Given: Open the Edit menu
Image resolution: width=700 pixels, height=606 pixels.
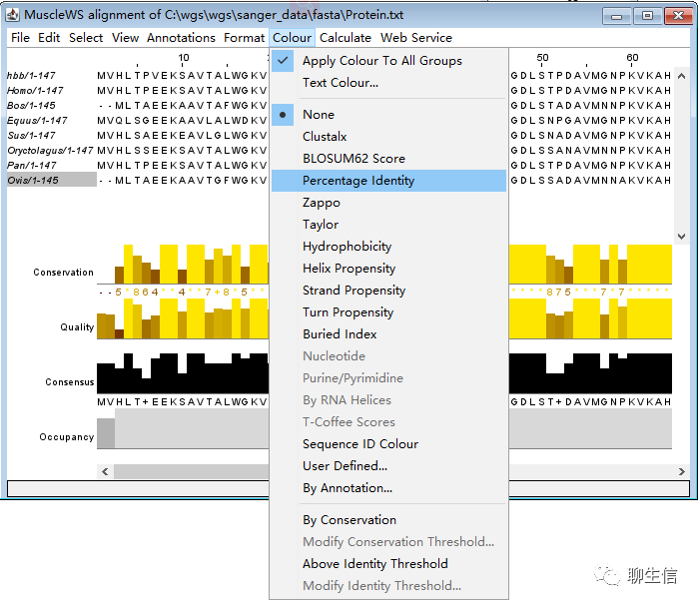Looking at the screenshot, I should click(49, 38).
